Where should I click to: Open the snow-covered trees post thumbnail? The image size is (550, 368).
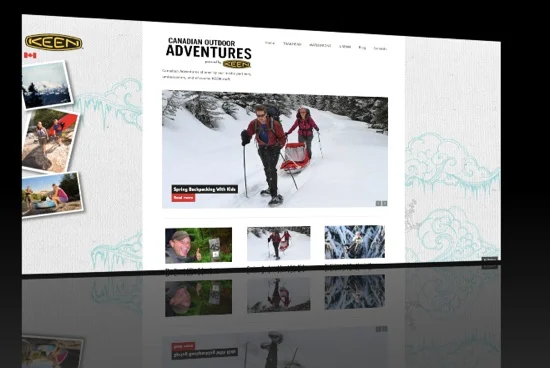pyautogui.click(x=355, y=242)
